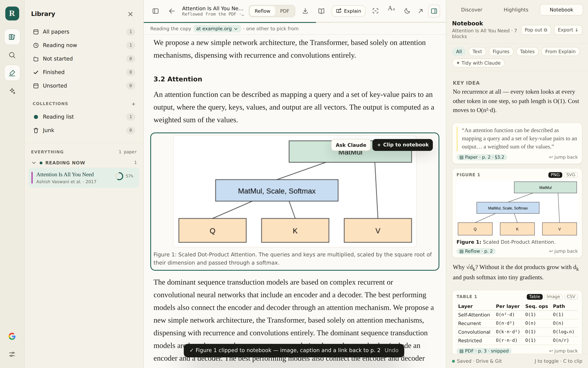Select PNG format for Figure 1
Viewport: 588px width, 368px height.
coord(555,175)
